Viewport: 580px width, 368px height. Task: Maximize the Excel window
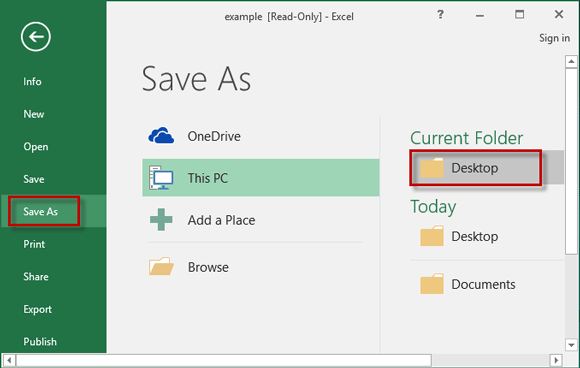(519, 14)
